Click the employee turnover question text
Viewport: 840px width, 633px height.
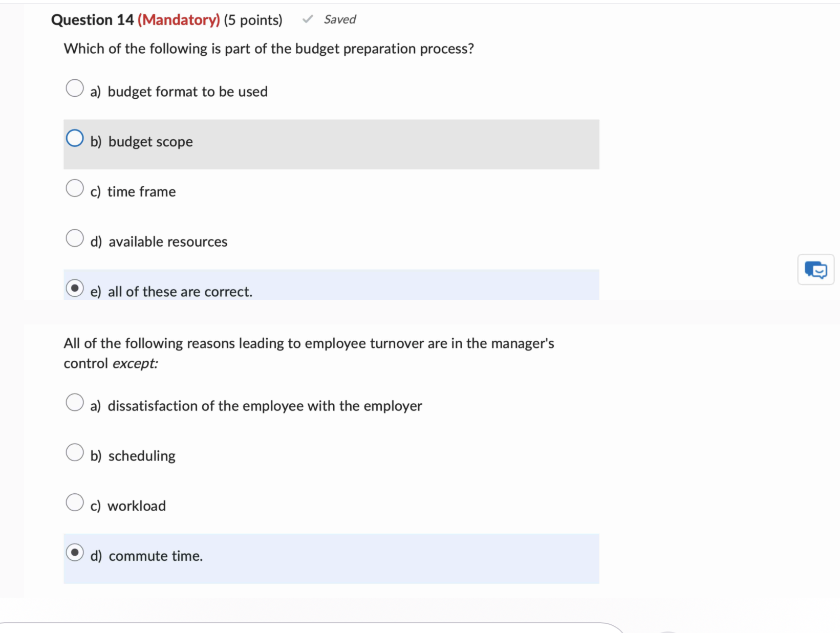[308, 353]
